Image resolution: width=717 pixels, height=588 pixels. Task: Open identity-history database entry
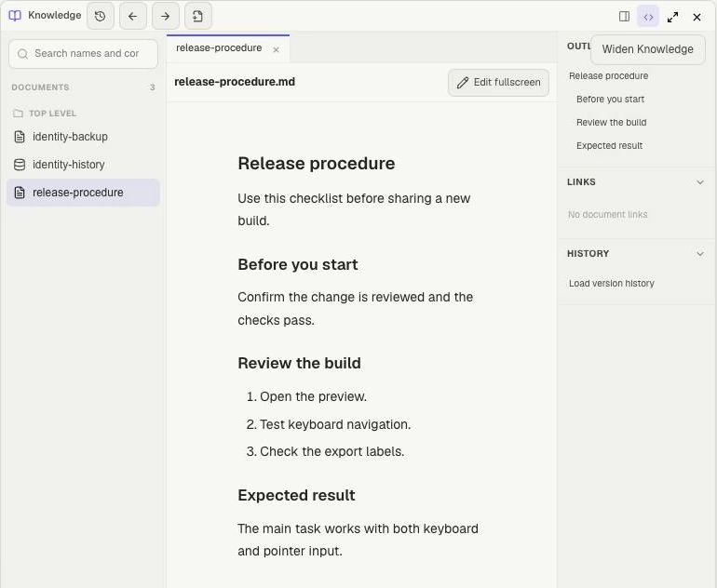[83, 165]
